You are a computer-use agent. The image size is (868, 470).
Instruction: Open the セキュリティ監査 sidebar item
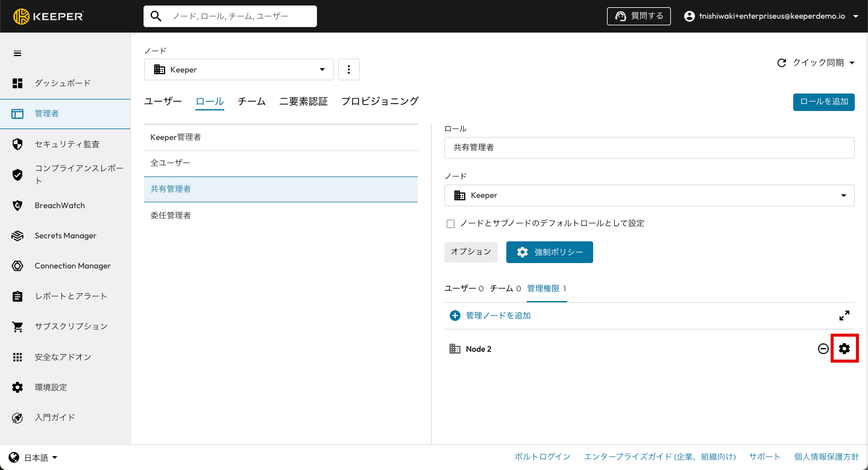tap(67, 144)
